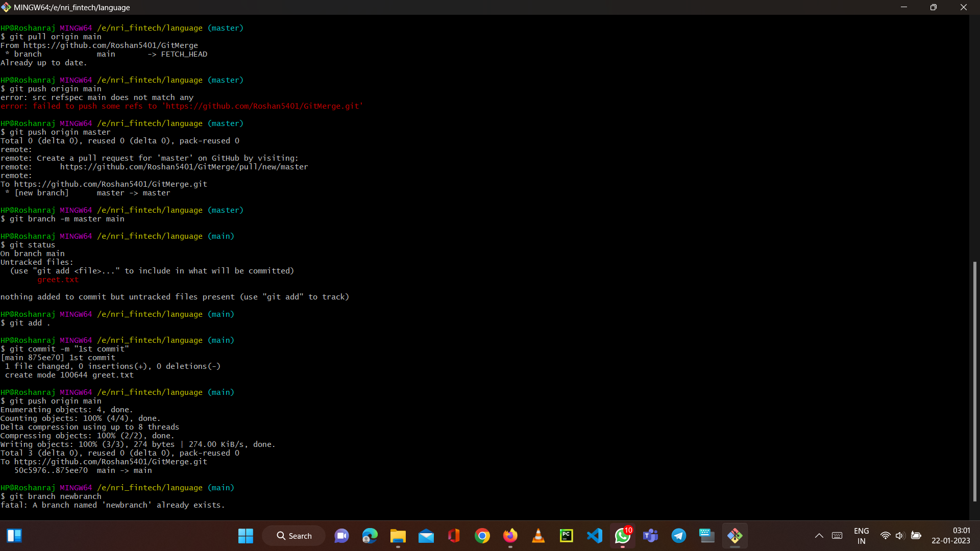This screenshot has height=551, width=980.
Task: Click the red 'failed to push some refs' error
Action: pos(182,106)
